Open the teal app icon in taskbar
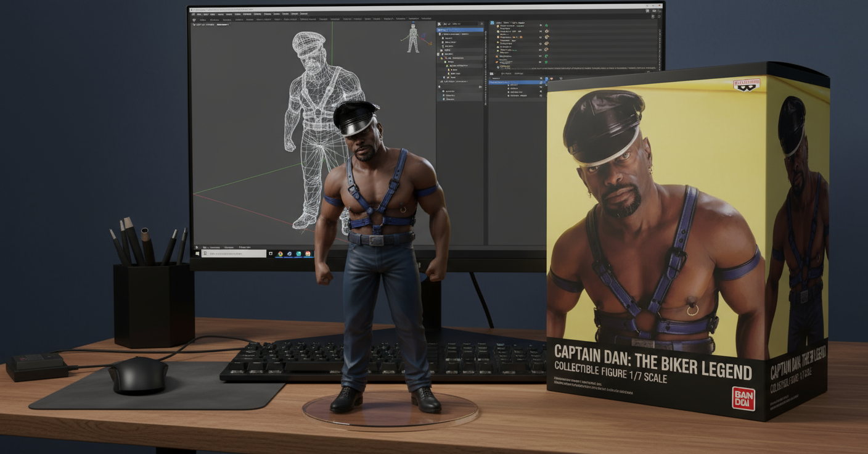 click(x=298, y=254)
